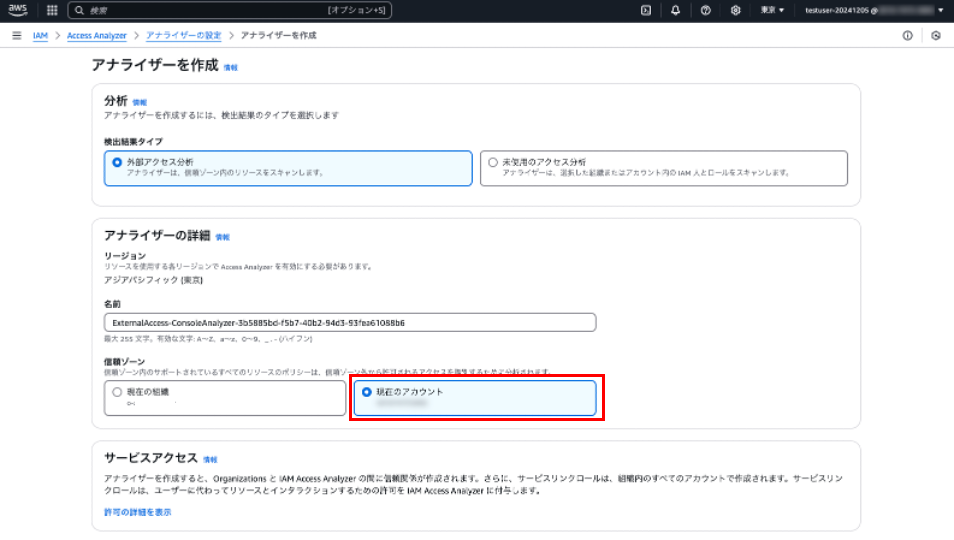Open 情報 link next to サービスアクセス
Viewport: 954px width, 540px height.
(x=210, y=460)
